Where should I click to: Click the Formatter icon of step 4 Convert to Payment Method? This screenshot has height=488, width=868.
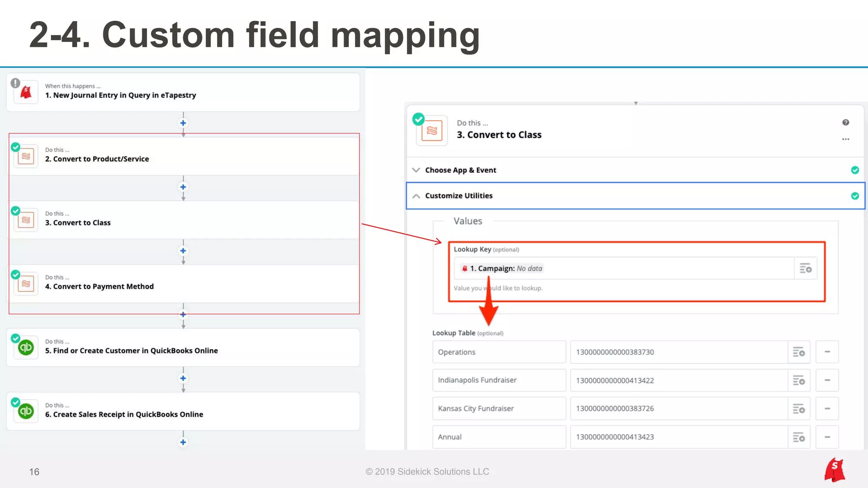pos(26,284)
